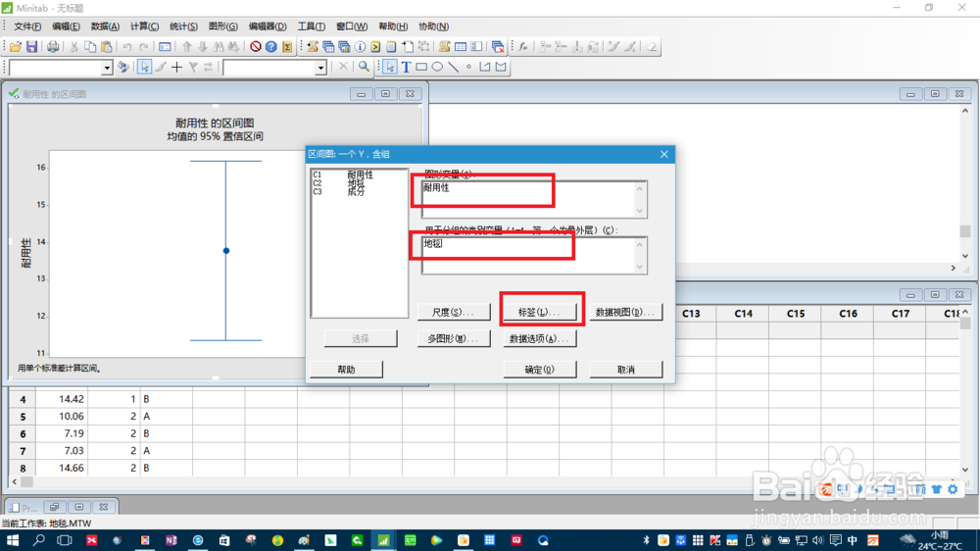Click the 数据视图(D)... button
Screen dimensions: 980x551
(x=625, y=312)
